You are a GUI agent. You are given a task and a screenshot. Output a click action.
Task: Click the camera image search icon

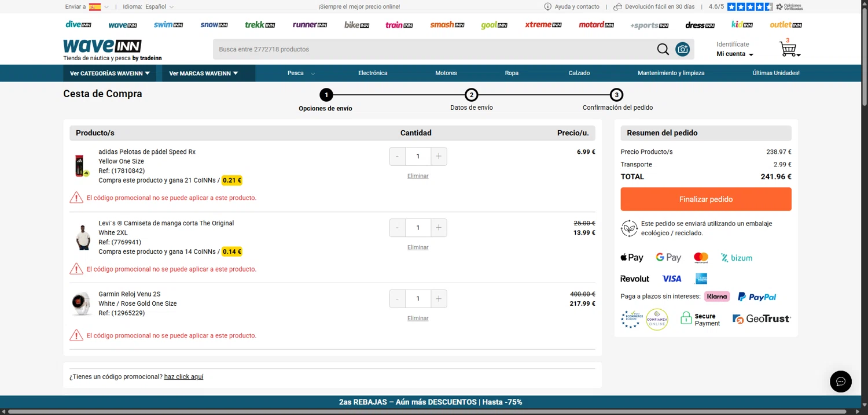pyautogui.click(x=683, y=49)
